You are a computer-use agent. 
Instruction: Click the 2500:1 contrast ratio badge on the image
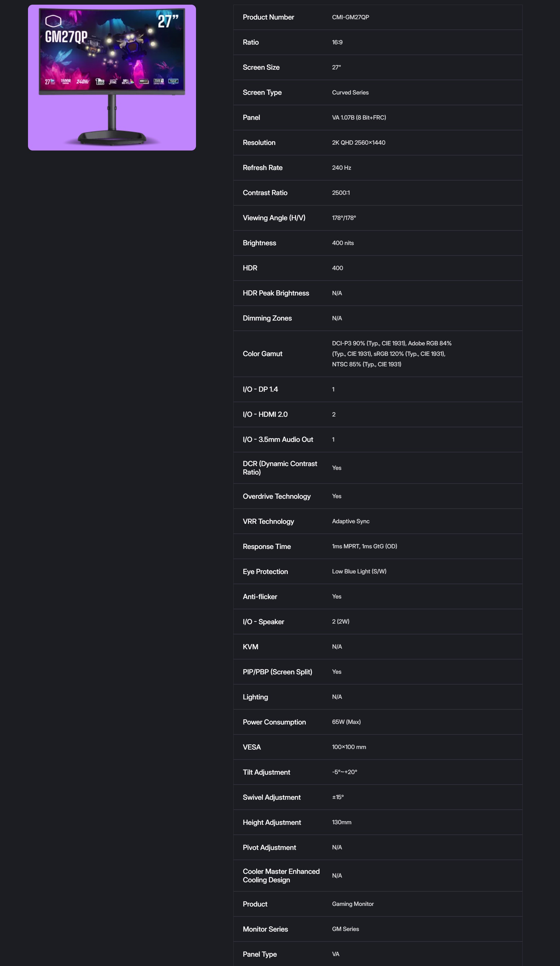point(159,81)
